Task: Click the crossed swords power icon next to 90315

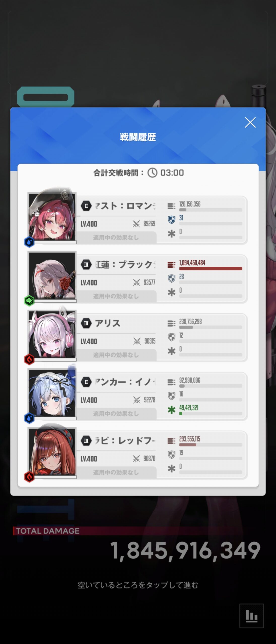Action: 137,341
